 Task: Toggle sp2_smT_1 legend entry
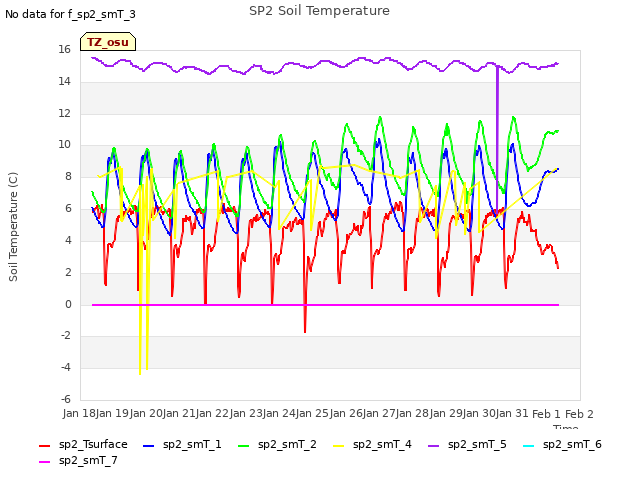182,444
